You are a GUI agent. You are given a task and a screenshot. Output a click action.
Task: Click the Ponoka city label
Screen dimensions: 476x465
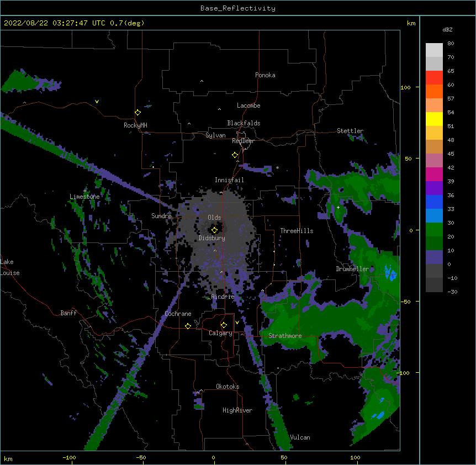(265, 75)
